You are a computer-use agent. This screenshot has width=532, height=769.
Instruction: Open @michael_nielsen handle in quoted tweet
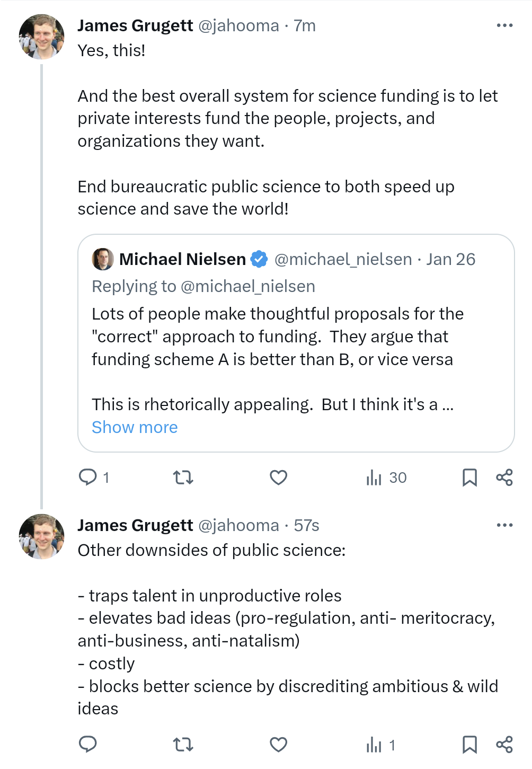(343, 259)
